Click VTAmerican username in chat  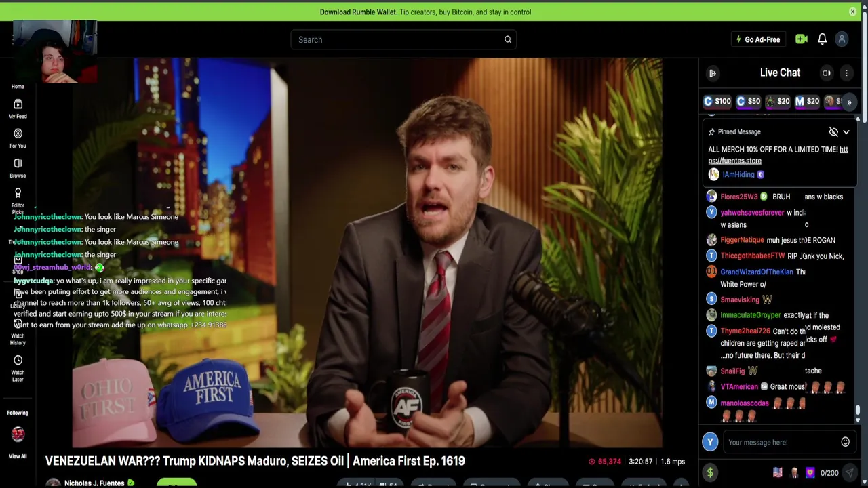click(738, 387)
